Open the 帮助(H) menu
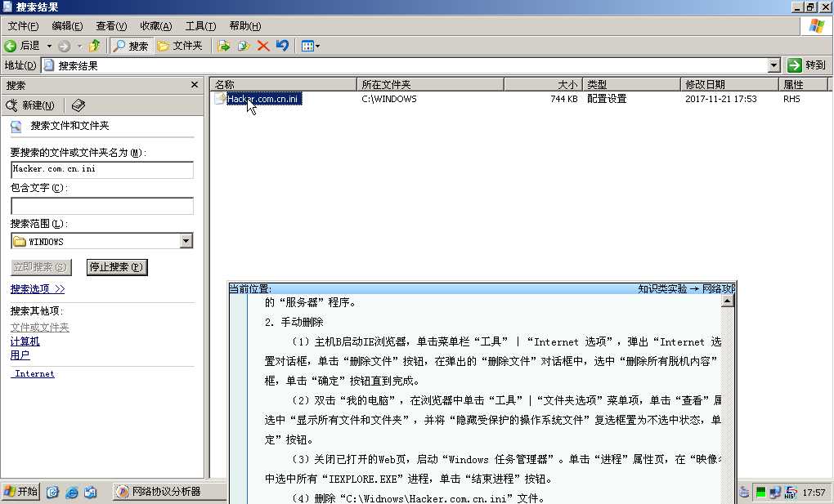834x504 pixels. [x=244, y=26]
